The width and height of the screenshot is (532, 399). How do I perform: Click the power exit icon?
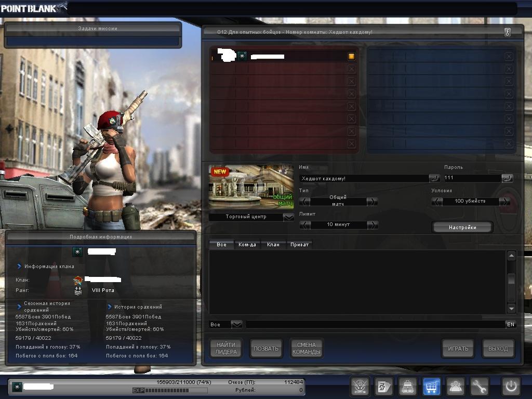510,387
